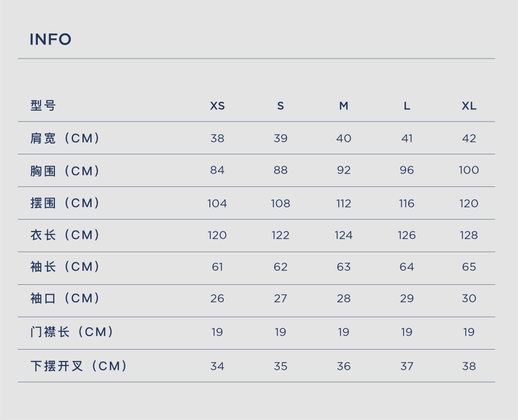518x420 pixels.
Task: Click the chest value 100 for XL
Action: (x=468, y=170)
